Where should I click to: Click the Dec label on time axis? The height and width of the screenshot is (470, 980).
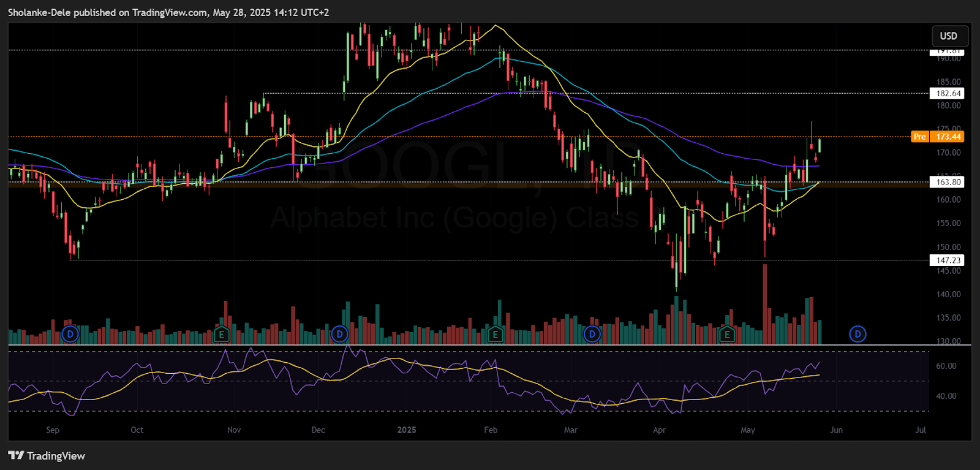tap(318, 430)
